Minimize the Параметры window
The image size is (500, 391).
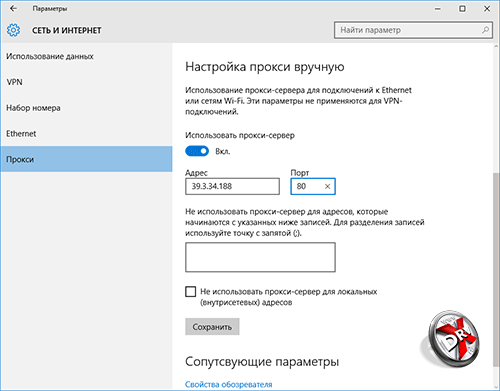[438, 9]
